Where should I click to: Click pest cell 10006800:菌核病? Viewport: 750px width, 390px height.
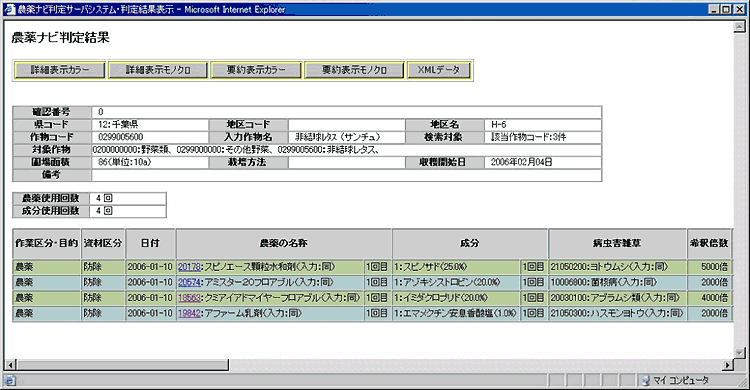[x=617, y=282]
